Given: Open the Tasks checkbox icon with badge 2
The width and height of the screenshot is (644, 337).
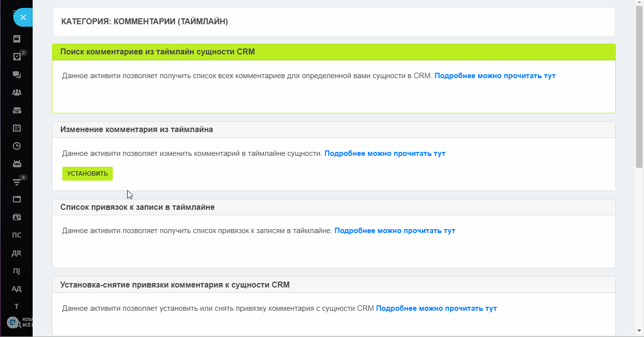Looking at the screenshot, I should point(17,56).
